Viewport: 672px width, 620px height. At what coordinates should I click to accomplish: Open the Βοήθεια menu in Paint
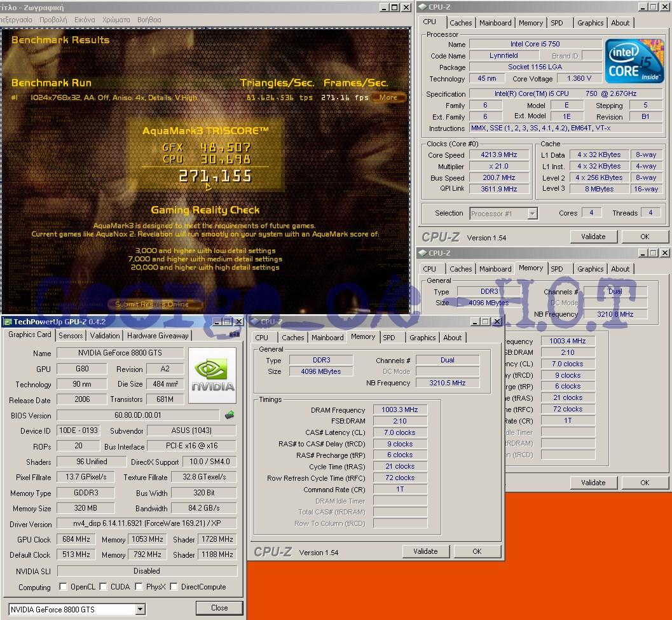pyautogui.click(x=149, y=20)
